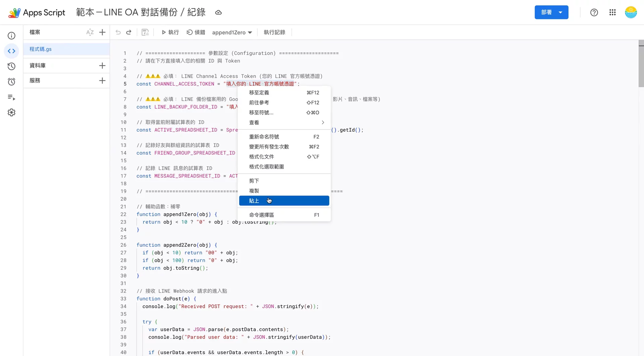Open the Executions list icon in sidebar
Screen dimensions: 644x356
coord(11,97)
